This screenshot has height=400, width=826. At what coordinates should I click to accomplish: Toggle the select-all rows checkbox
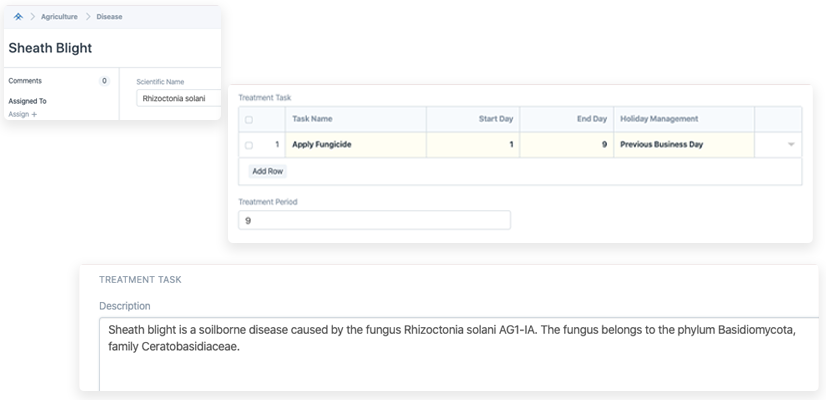[x=249, y=120]
